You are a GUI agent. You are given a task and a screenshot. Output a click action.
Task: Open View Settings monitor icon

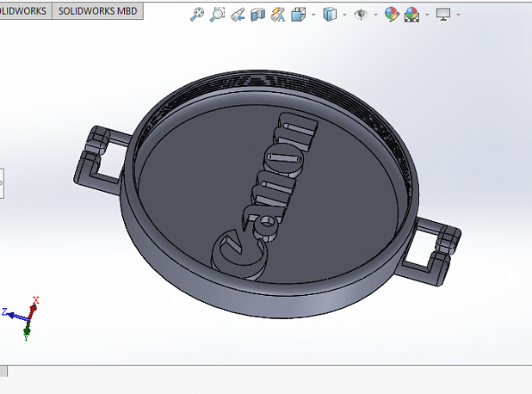click(x=443, y=15)
